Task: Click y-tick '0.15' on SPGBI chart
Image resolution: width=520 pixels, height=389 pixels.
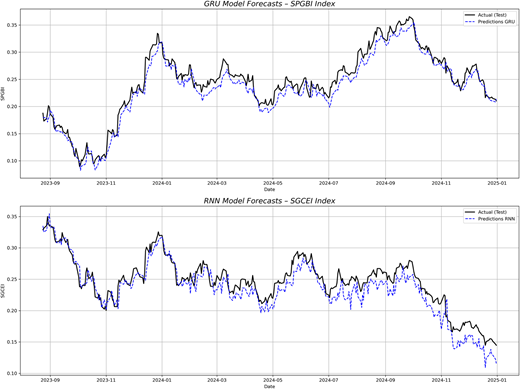Action: tap(12, 134)
